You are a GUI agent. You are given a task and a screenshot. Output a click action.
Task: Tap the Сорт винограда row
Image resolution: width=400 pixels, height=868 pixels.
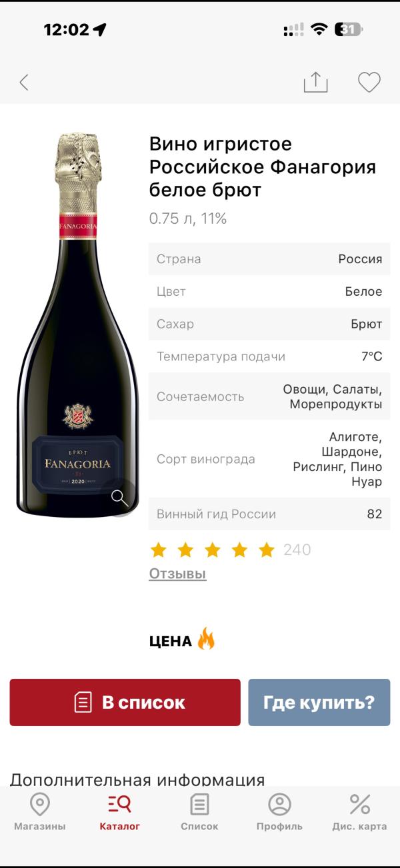[x=269, y=459]
